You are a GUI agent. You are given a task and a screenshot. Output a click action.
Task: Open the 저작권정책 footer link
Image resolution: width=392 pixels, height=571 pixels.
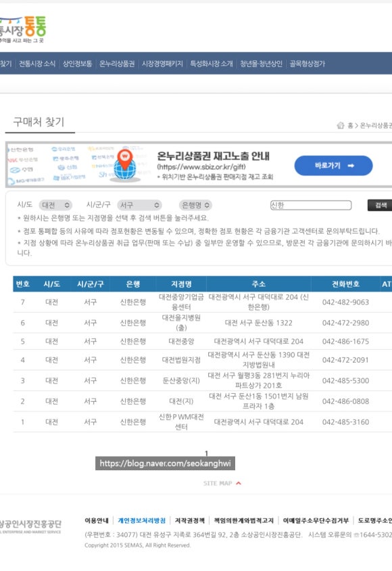[x=189, y=520]
